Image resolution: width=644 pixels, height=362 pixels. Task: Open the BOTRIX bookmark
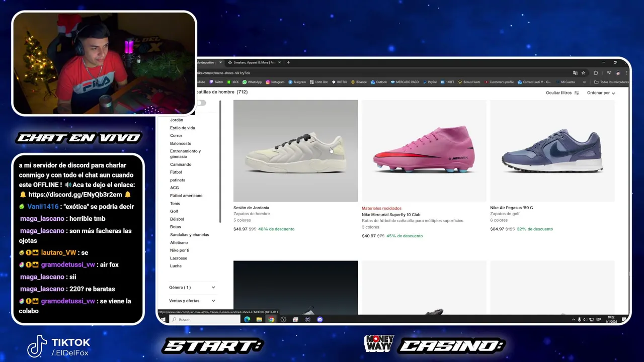(x=339, y=82)
